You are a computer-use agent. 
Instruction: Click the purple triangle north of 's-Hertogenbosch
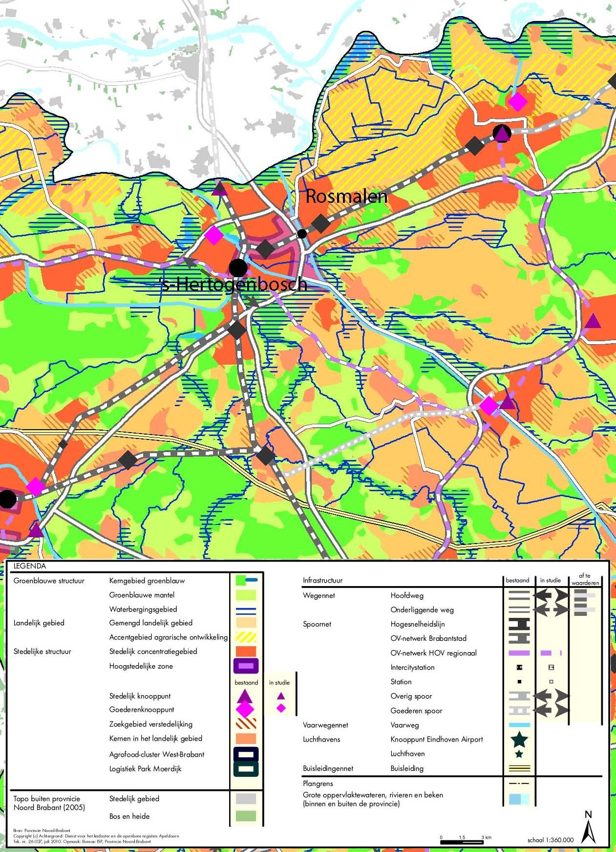point(219,188)
